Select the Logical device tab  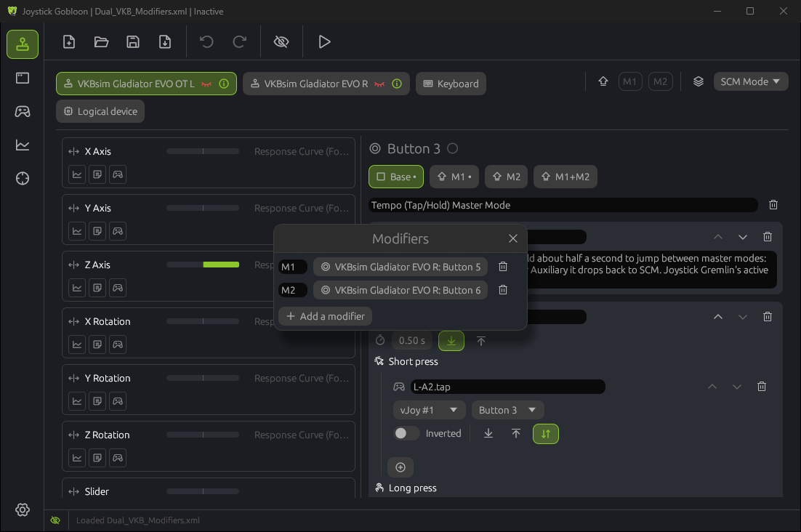[x=100, y=111]
